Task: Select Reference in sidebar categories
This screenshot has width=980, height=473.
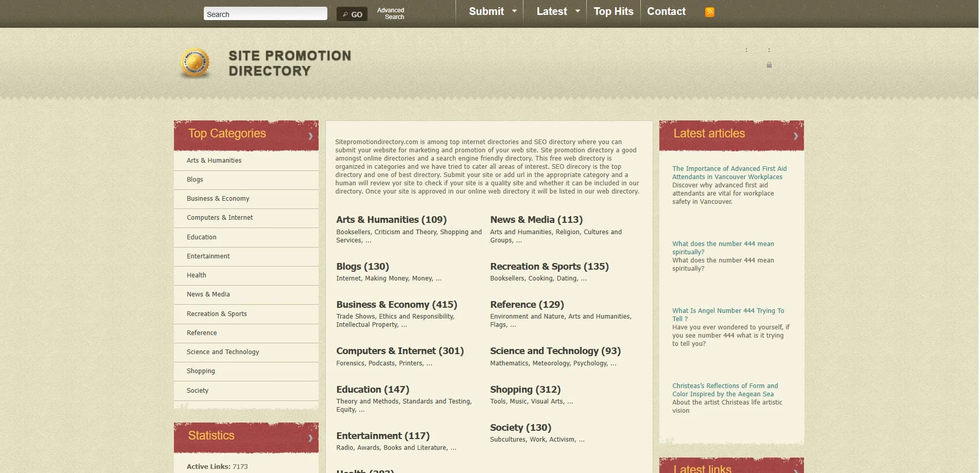Action: tap(202, 333)
